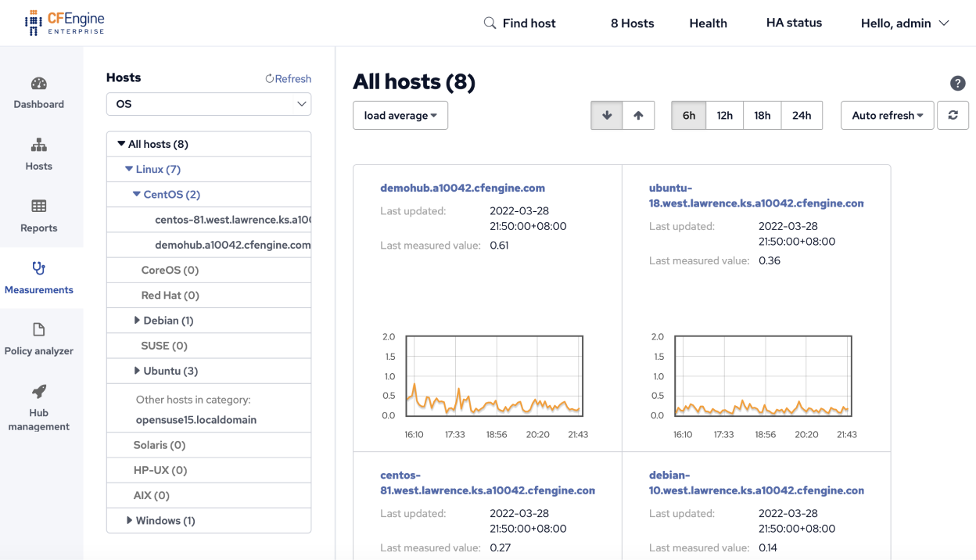Toggle descending sort with the down arrow
The height and width of the screenshot is (560, 976).
tap(607, 115)
